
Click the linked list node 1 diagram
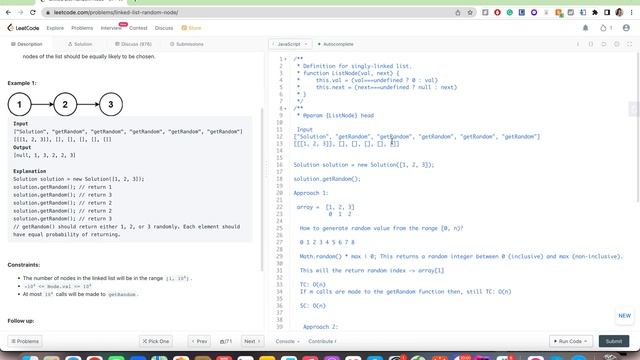click(x=19, y=104)
